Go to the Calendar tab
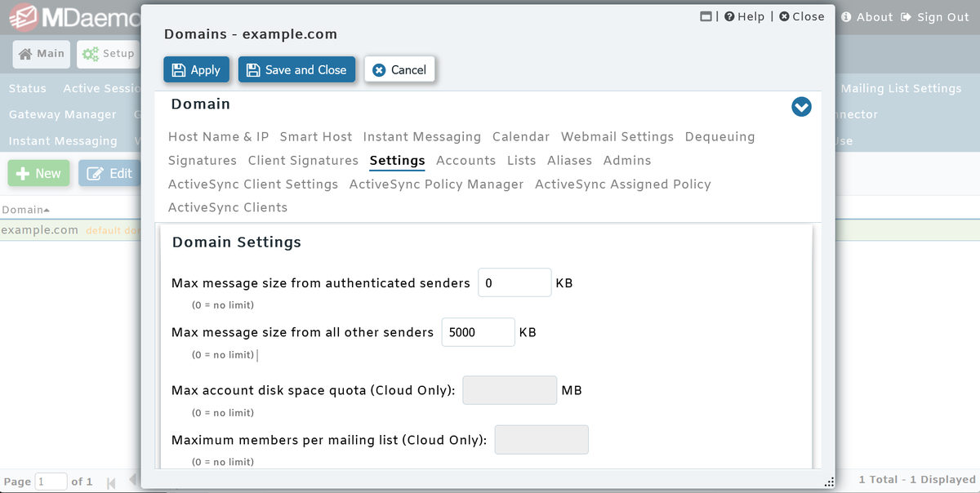The width and height of the screenshot is (980, 493). click(521, 136)
